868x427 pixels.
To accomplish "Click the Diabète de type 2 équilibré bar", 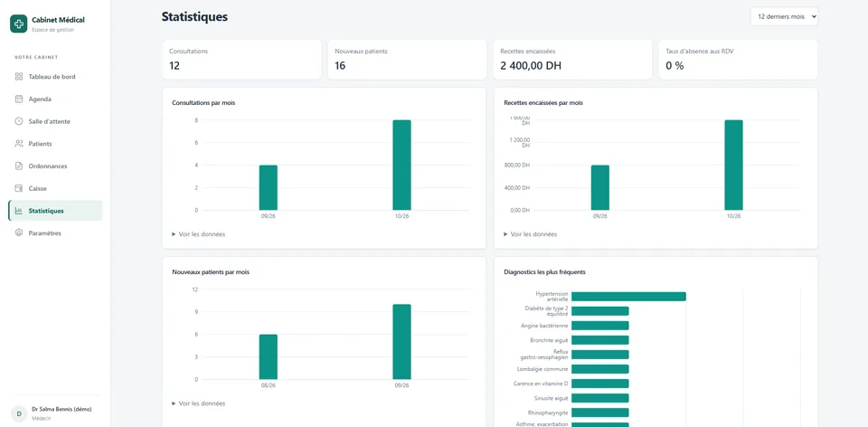I will point(600,311).
